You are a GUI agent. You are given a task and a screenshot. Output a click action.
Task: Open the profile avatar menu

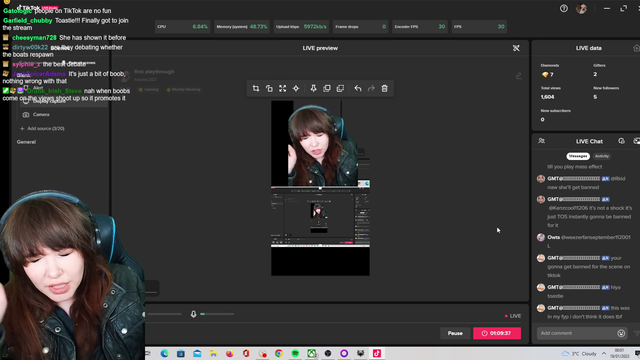(x=581, y=9)
